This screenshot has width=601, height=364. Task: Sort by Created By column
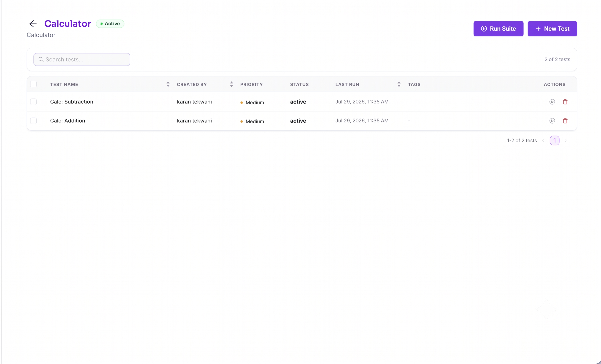point(232,84)
